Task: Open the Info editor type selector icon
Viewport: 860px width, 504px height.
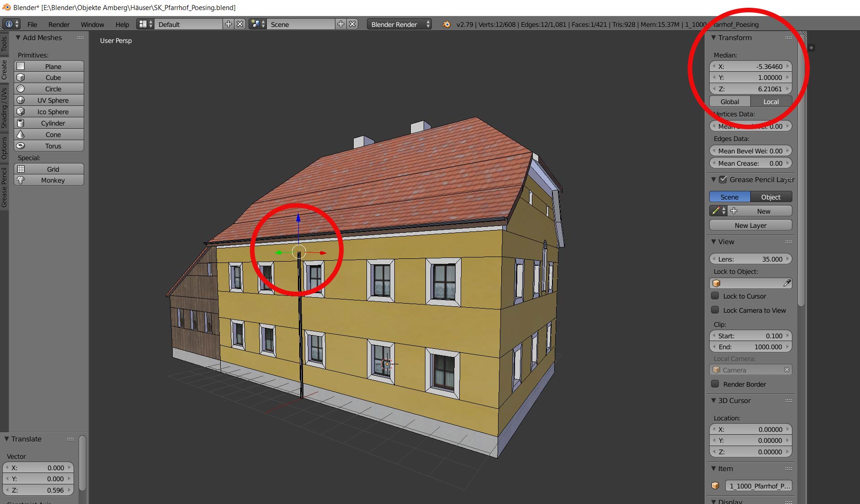Action: click(x=11, y=24)
